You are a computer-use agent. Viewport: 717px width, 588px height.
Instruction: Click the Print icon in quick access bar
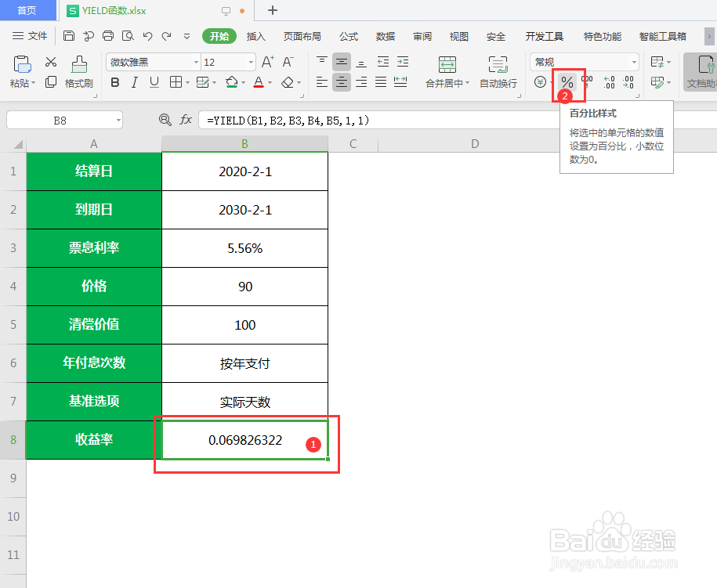click(108, 36)
